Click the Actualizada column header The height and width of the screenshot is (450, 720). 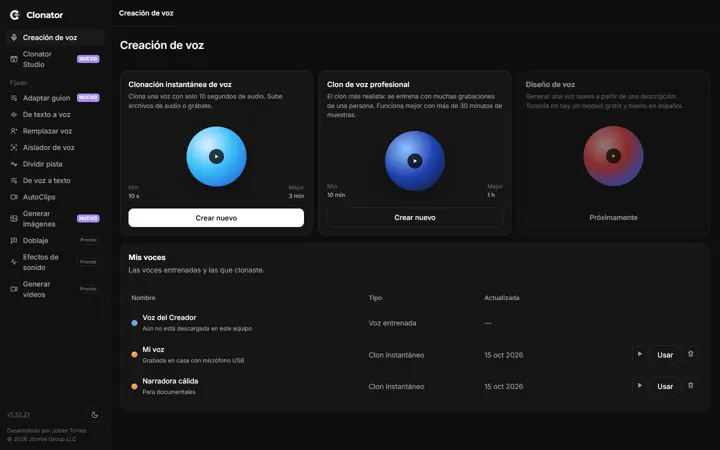point(501,298)
